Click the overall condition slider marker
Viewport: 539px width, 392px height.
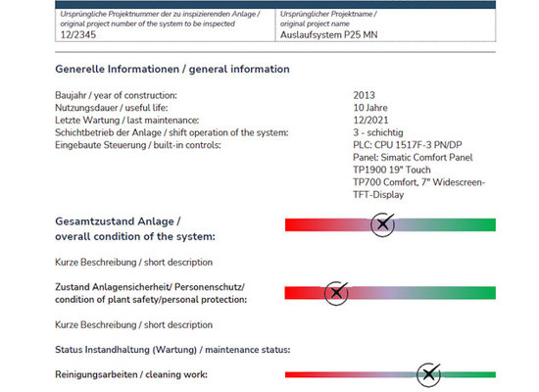(x=382, y=224)
